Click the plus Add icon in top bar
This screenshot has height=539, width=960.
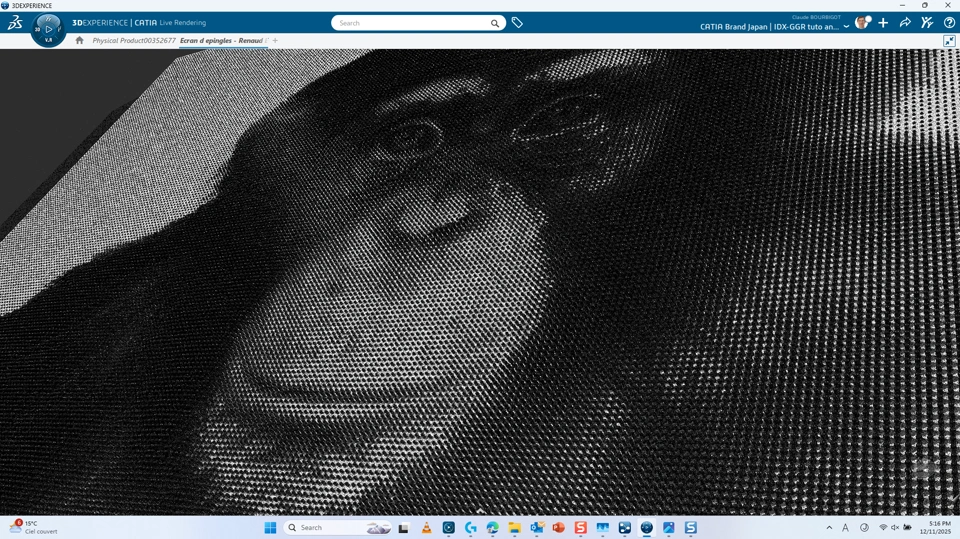coord(883,23)
